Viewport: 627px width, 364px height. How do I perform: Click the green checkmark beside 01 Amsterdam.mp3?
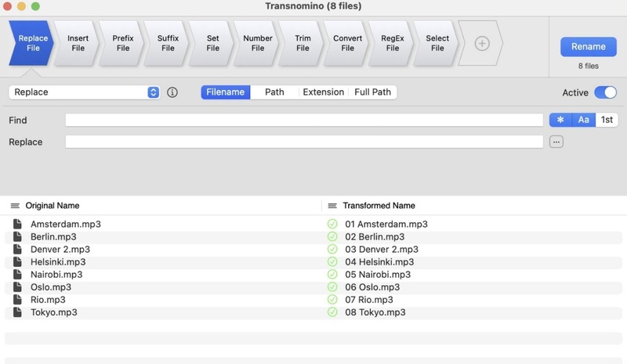[332, 224]
